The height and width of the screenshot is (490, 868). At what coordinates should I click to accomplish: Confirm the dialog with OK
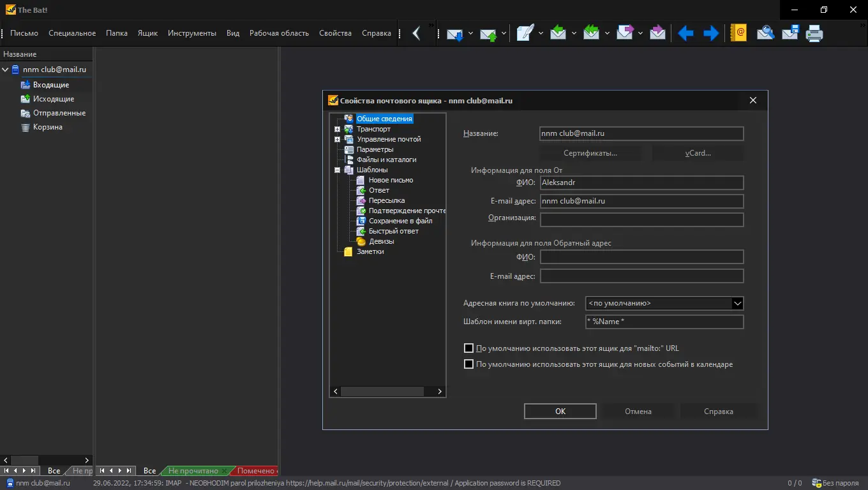click(560, 412)
